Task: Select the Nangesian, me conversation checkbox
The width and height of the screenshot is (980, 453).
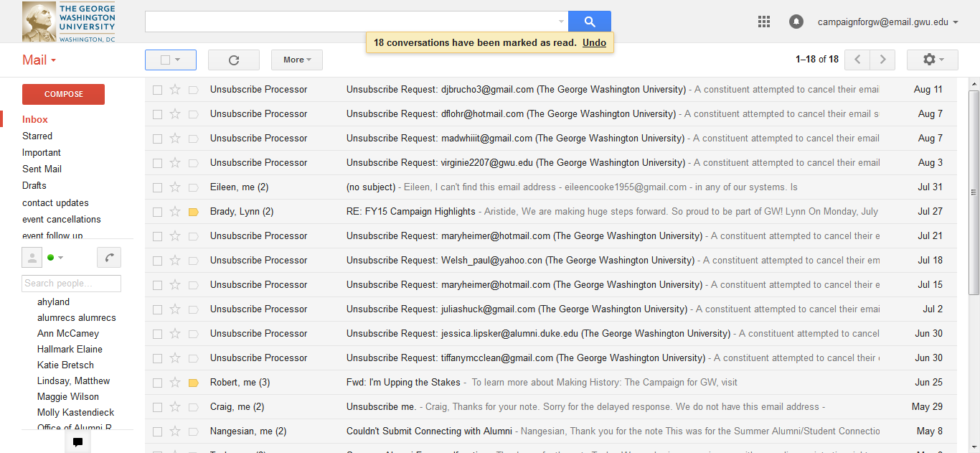Action: coord(157,431)
